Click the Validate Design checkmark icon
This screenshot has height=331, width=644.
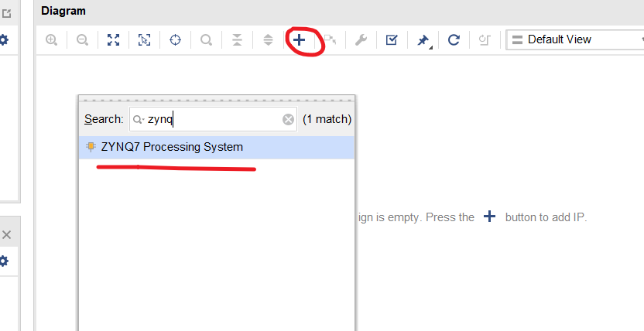pos(392,39)
